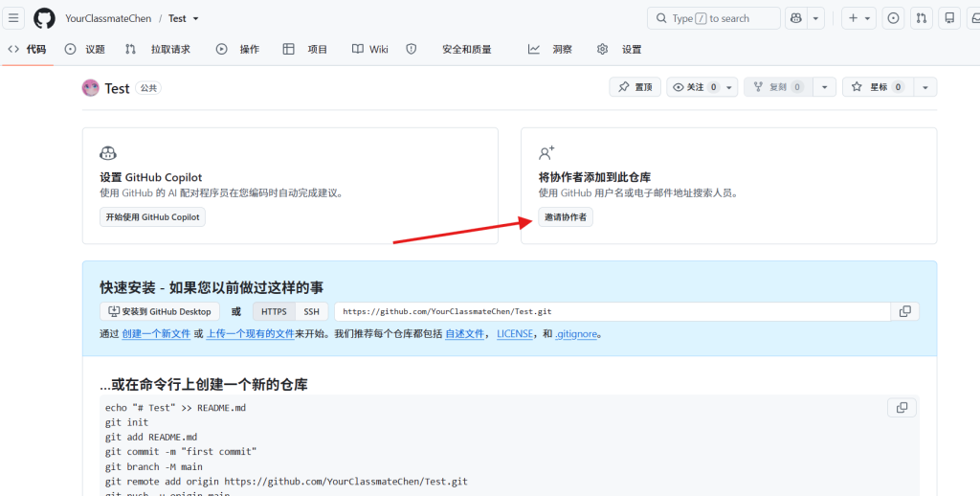Click the repository clone URL field
This screenshot has width=980, height=496.
click(612, 311)
